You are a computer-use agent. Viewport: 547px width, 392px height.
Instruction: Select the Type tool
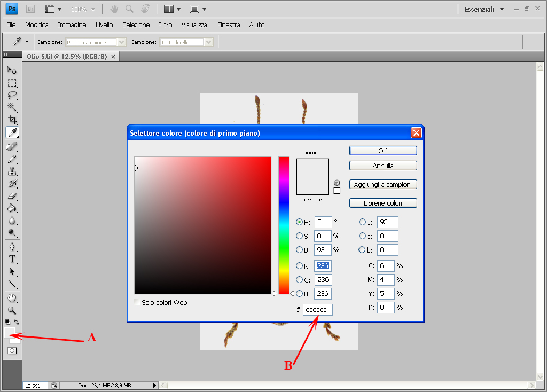[x=12, y=259]
